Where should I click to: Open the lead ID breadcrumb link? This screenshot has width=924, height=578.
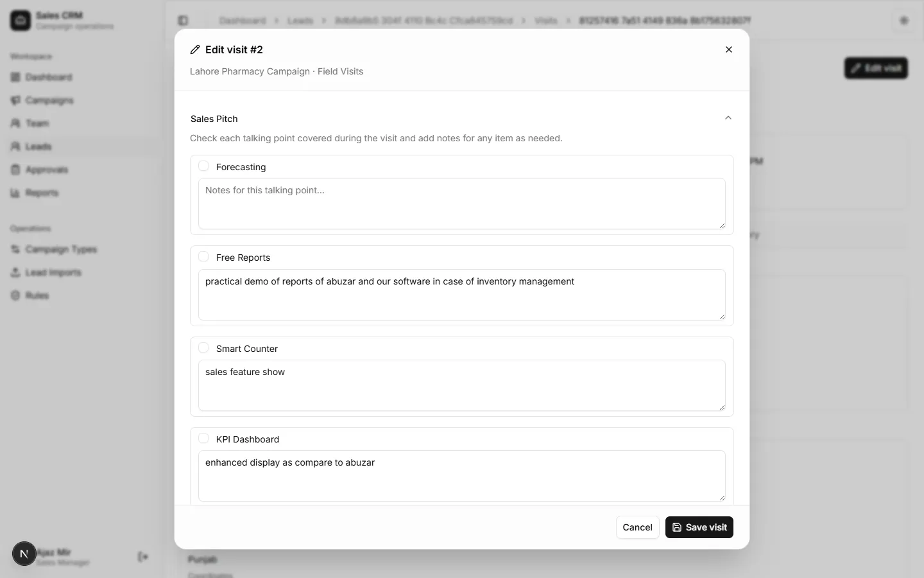coord(424,21)
